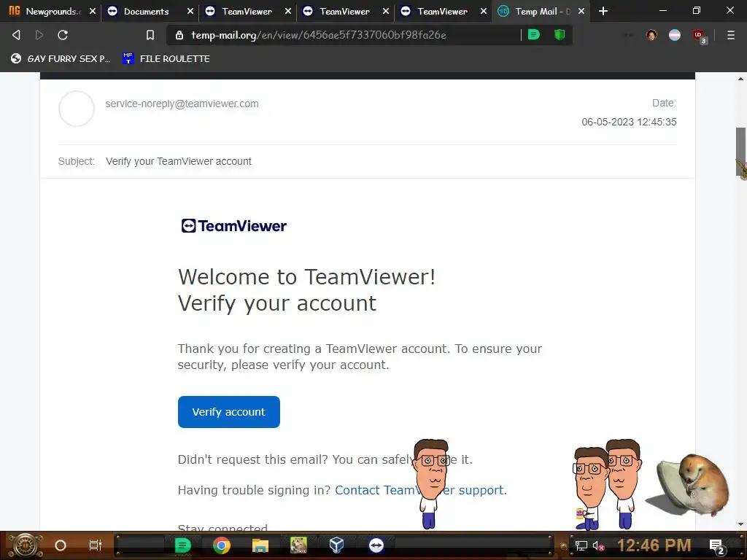Image resolution: width=747 pixels, height=560 pixels.
Task: Click the sender avatar circle
Action: 76,109
